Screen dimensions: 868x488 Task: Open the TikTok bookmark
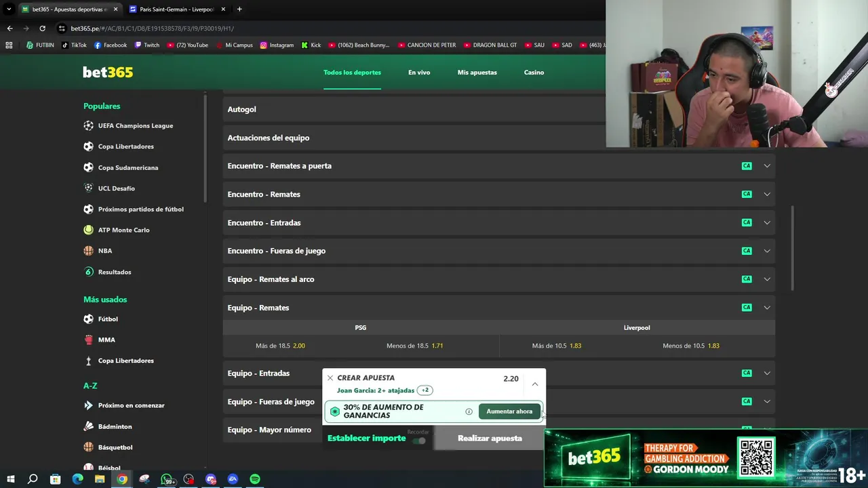[74, 45]
